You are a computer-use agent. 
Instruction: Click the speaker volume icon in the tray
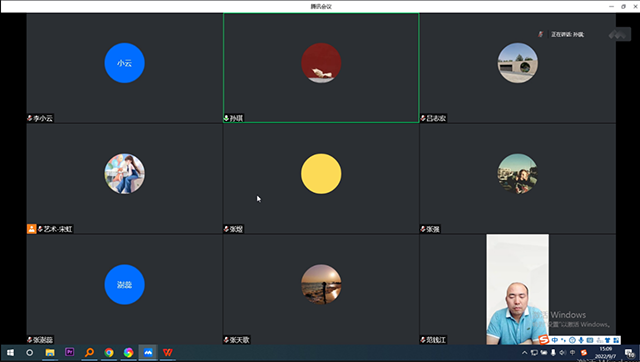[x=563, y=353]
